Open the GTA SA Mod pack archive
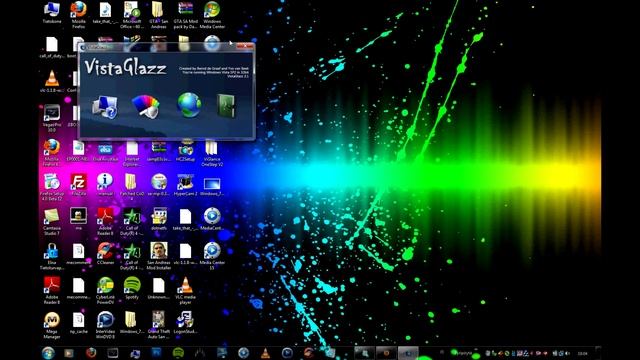The image size is (640, 360). click(x=186, y=15)
